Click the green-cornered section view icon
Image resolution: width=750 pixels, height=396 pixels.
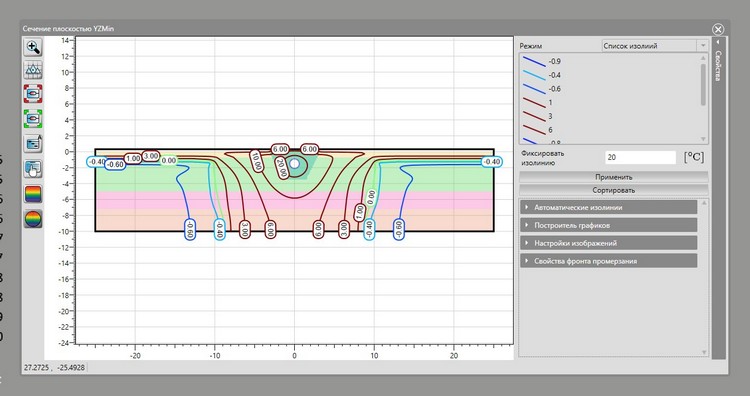[33, 118]
